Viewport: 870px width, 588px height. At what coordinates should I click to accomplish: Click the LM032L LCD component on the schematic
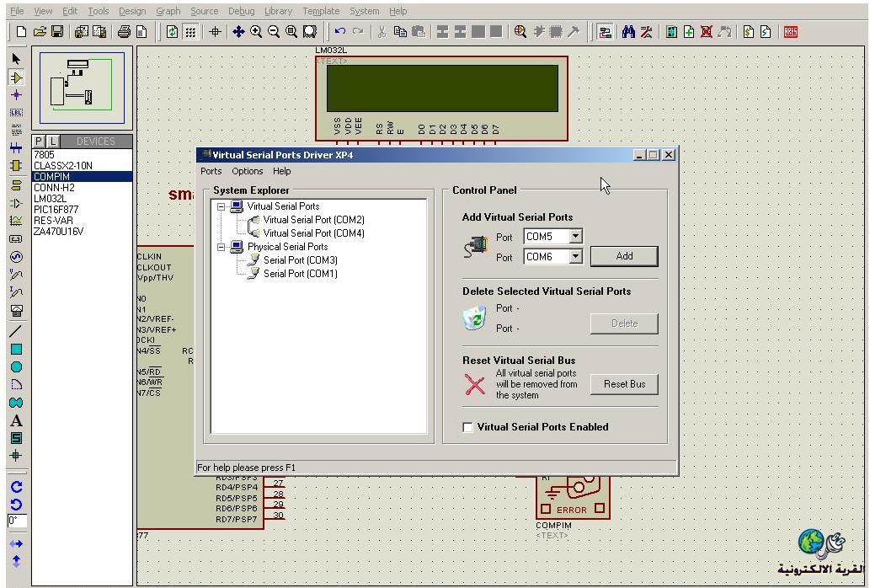click(441, 99)
